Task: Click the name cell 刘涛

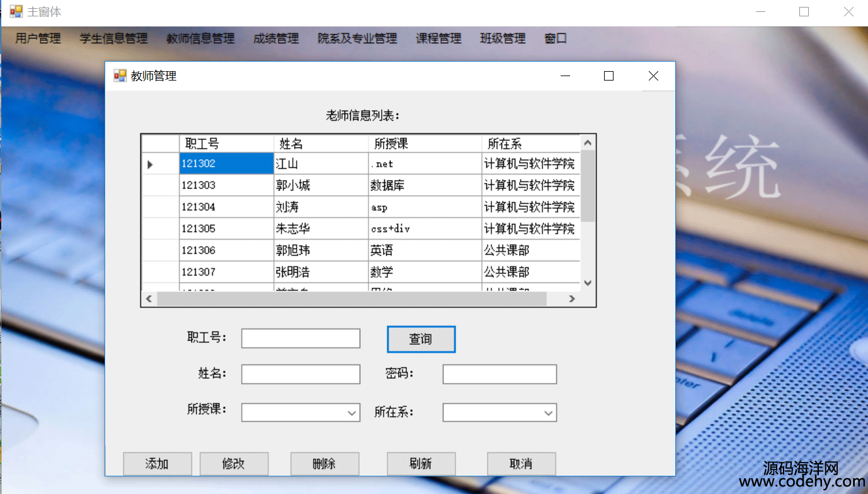Action: click(x=321, y=206)
